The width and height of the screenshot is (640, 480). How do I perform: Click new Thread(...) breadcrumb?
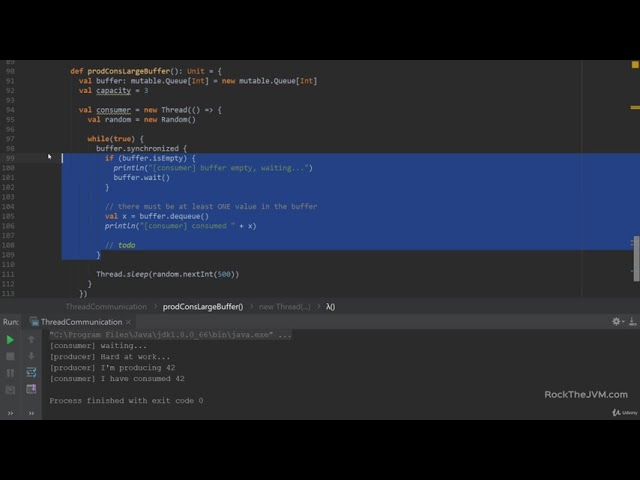284,307
